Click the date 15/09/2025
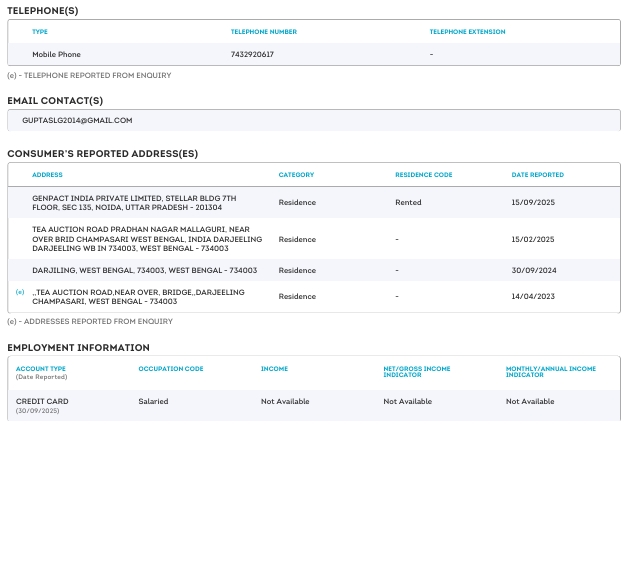630x567 pixels. click(531, 202)
